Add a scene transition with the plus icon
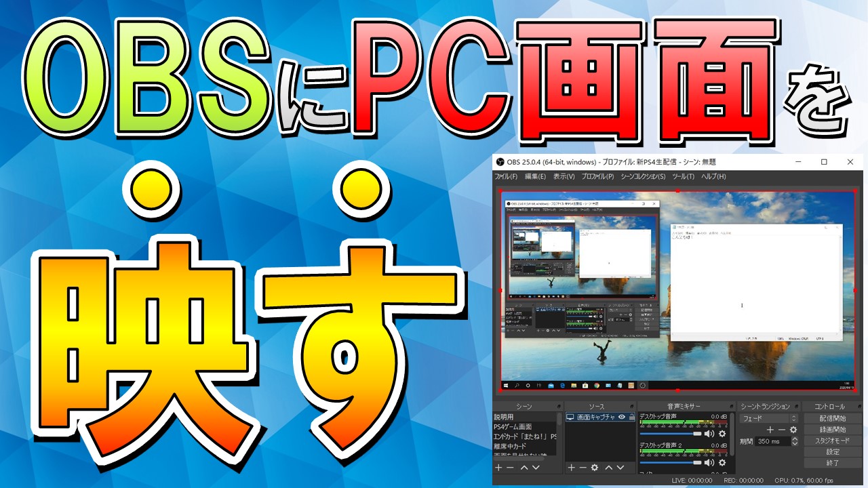This screenshot has width=868, height=488. point(770,430)
